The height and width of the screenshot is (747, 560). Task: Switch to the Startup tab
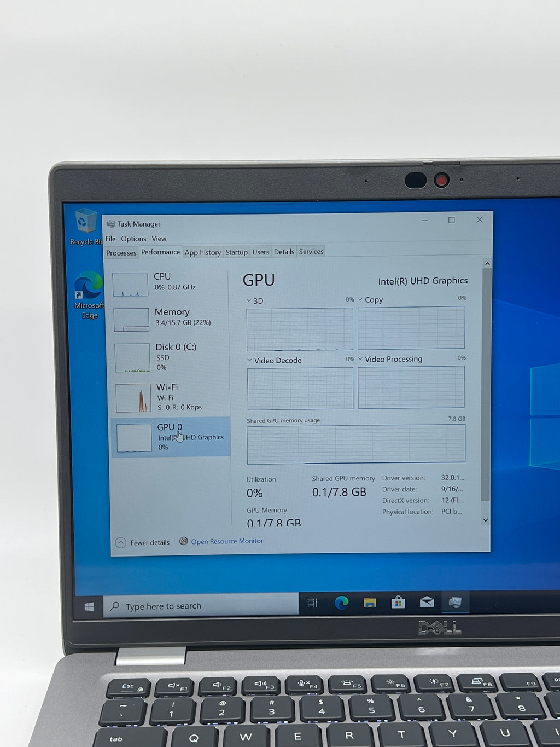[x=236, y=252]
